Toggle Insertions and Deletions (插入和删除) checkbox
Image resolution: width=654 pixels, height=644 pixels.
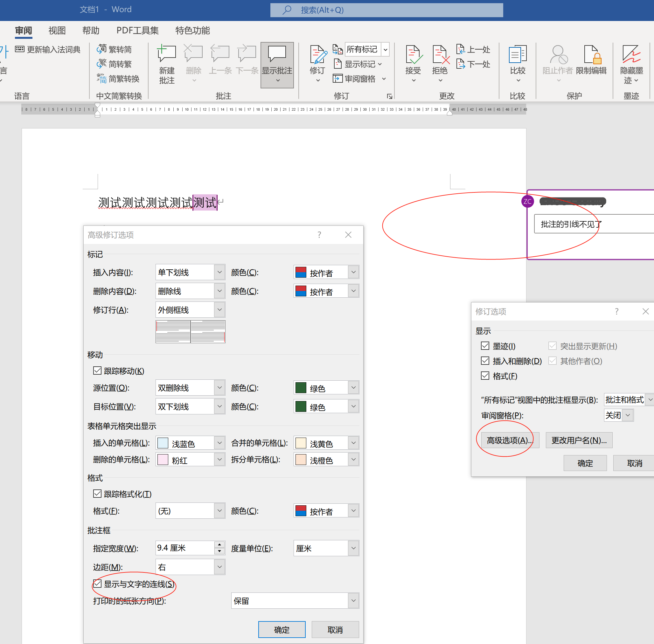point(485,361)
